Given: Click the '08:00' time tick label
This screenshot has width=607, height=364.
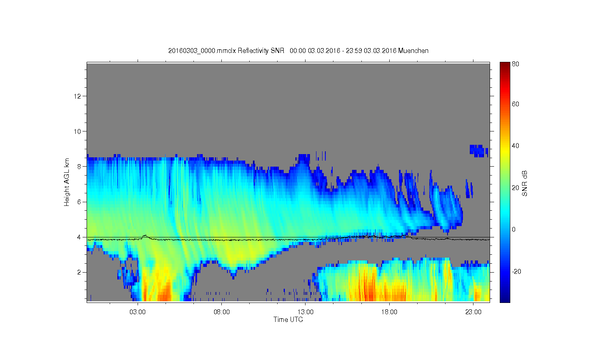Looking at the screenshot, I should [221, 312].
